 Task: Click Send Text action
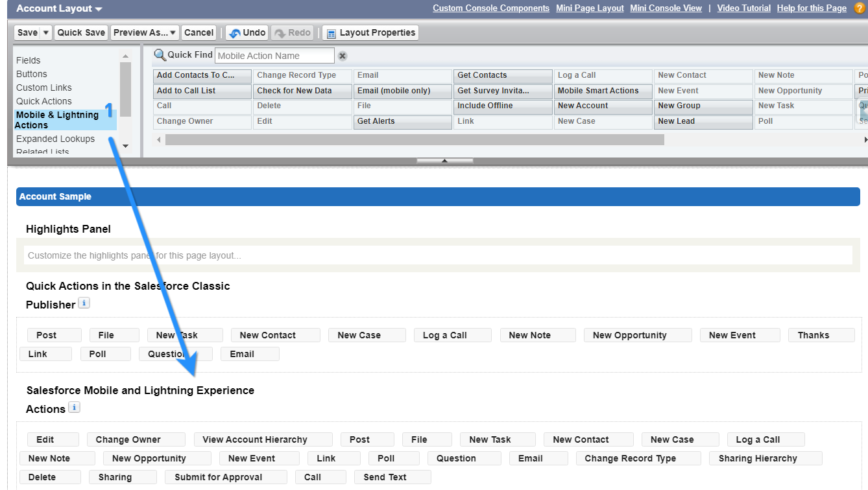(393, 477)
